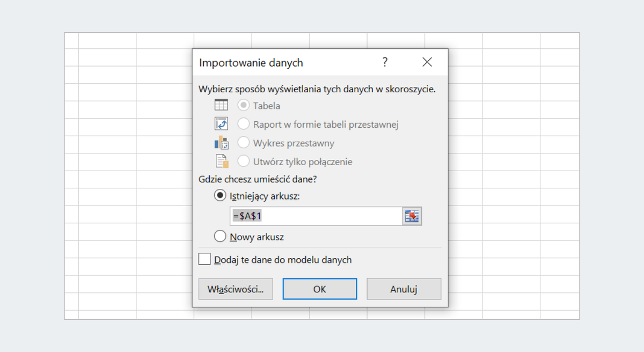The height and width of the screenshot is (352, 644).
Task: Check Dodaj te dane do modelu danych
Action: coord(204,259)
